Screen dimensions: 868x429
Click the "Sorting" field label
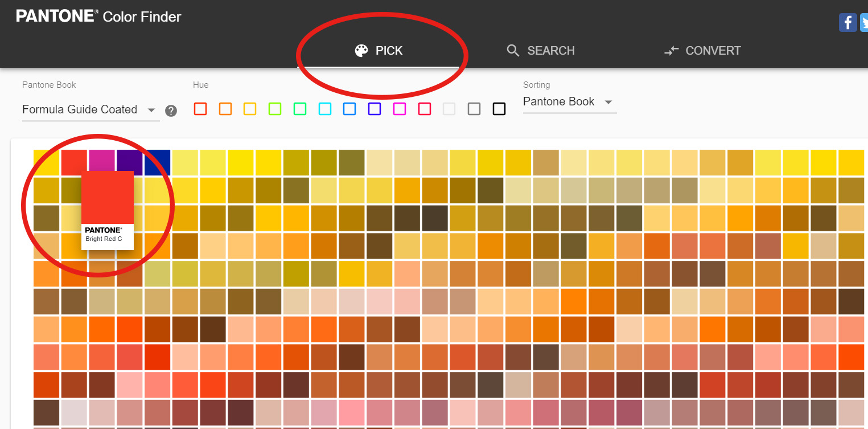(x=537, y=85)
